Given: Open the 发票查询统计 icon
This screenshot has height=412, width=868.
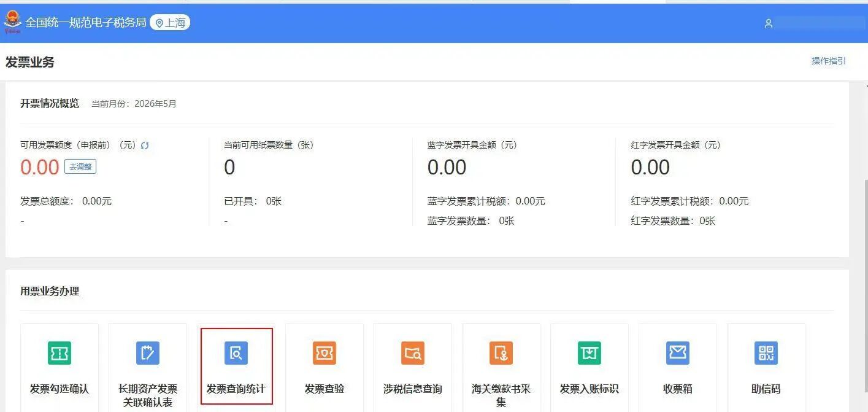Looking at the screenshot, I should (x=236, y=353).
